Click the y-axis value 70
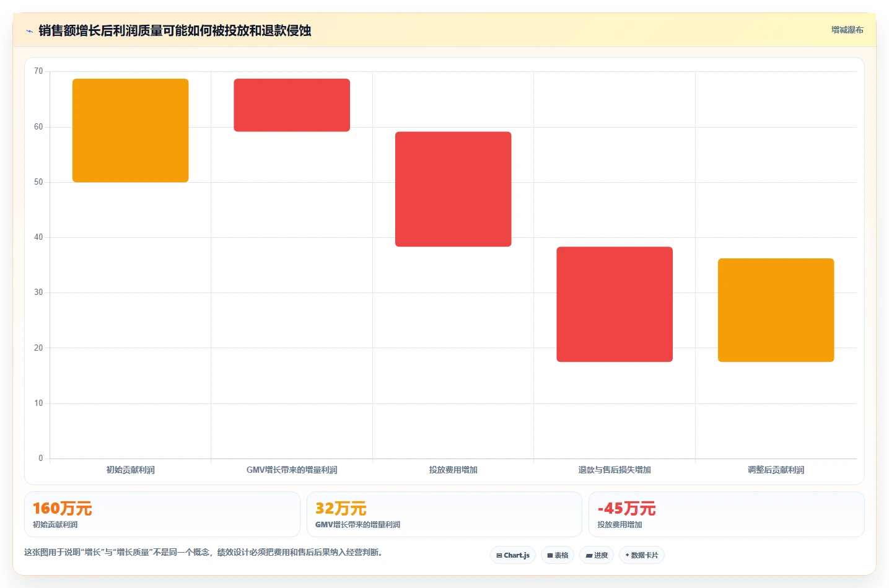The image size is (889, 588). (38, 71)
